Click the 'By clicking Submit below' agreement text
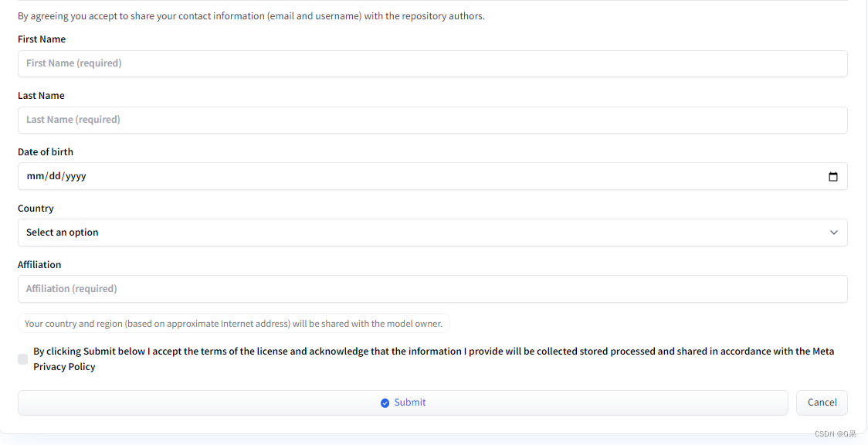Screen dimensions: 868x445 [x=433, y=359]
